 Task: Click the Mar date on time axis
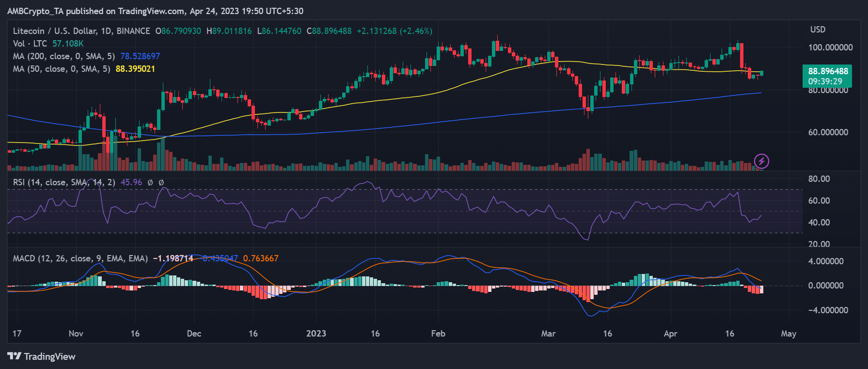(548, 334)
